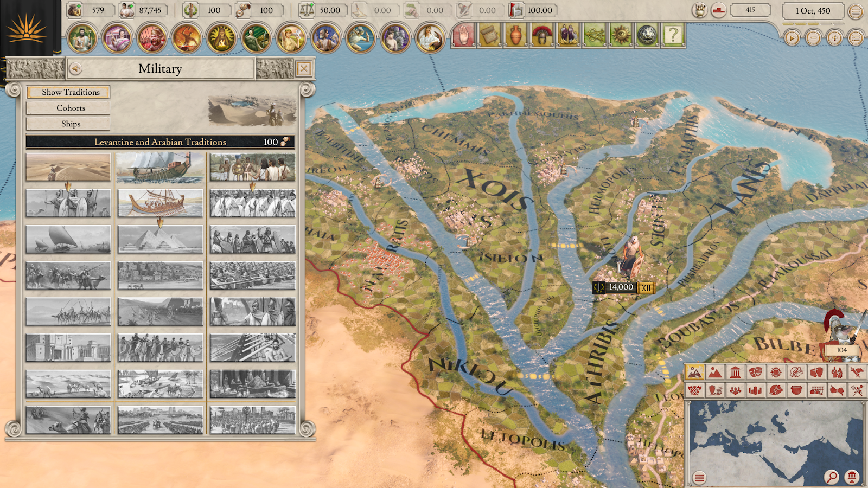Open the government overview with the seated ruler portrait
The image size is (868, 488).
click(x=82, y=38)
